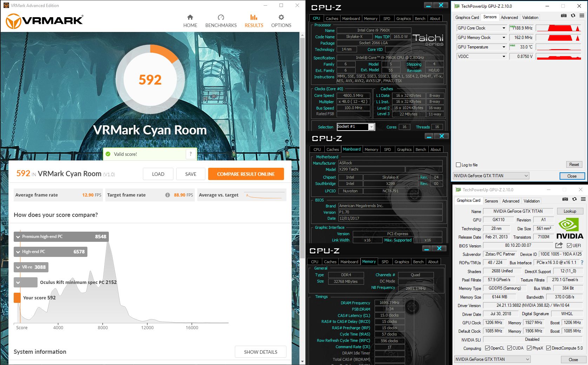
Task: Toggle the UEFI checkbox in GPU-Z
Action: (x=569, y=246)
